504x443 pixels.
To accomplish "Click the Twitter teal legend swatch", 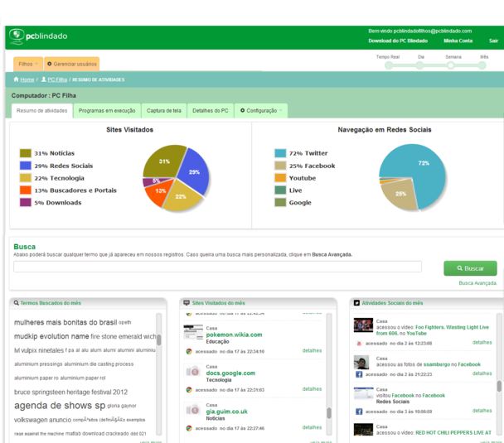I will 280,153.
